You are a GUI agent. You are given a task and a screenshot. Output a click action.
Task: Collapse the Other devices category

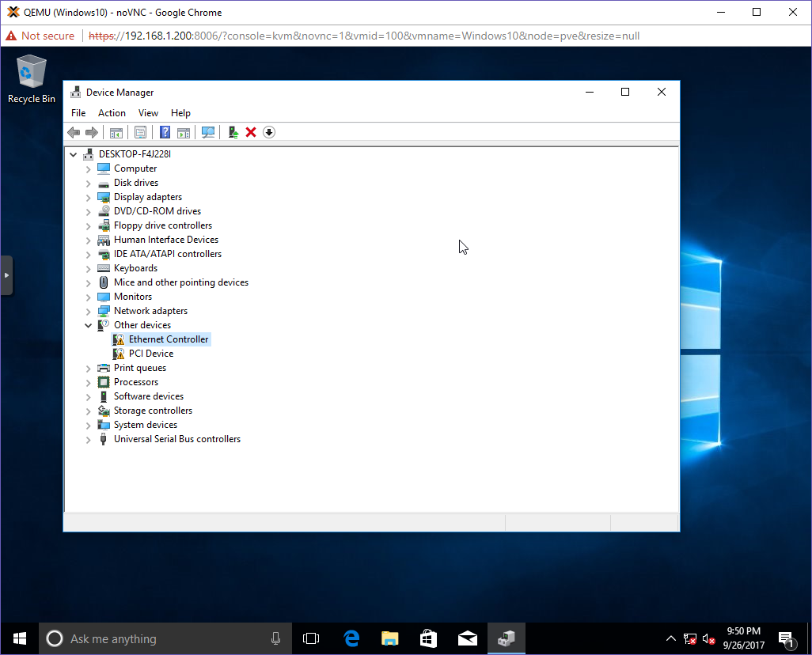pos(88,324)
